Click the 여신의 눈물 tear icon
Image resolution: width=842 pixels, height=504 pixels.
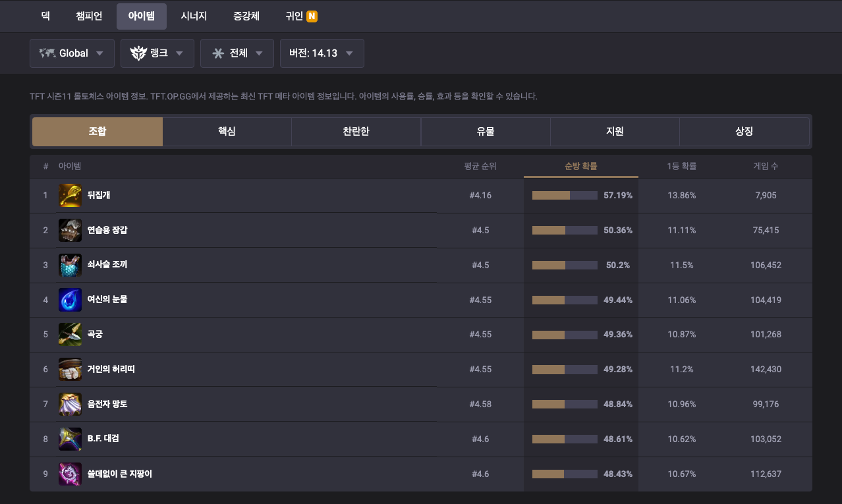[x=70, y=300]
